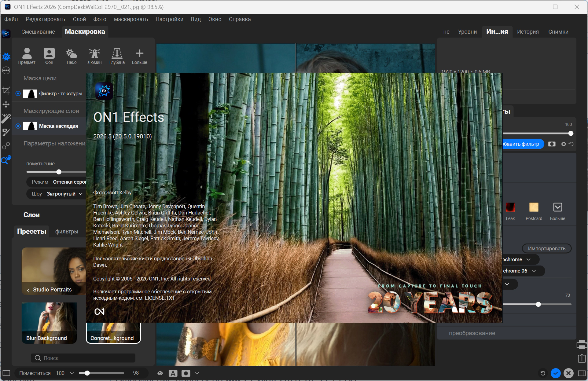Open the Справка menu
Image resolution: width=588 pixels, height=381 pixels.
point(240,19)
